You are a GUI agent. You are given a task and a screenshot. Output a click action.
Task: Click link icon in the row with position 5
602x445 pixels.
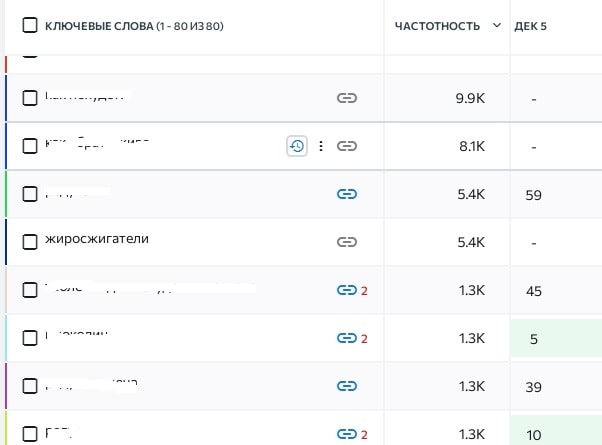point(347,338)
